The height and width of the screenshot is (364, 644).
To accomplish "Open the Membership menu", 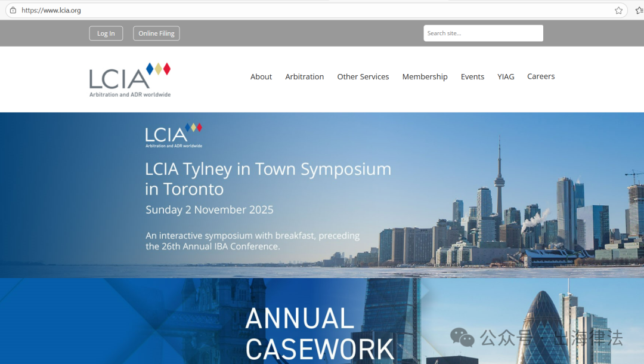I will click(425, 77).
